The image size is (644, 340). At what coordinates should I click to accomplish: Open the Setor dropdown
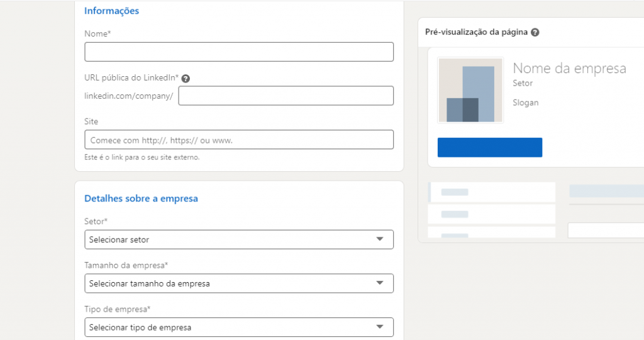pyautogui.click(x=239, y=239)
